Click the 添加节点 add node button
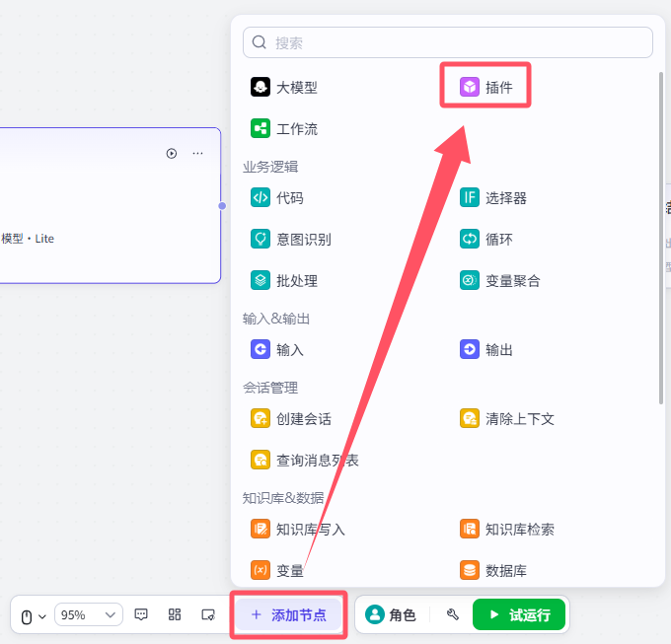The width and height of the screenshot is (671, 644). (288, 615)
